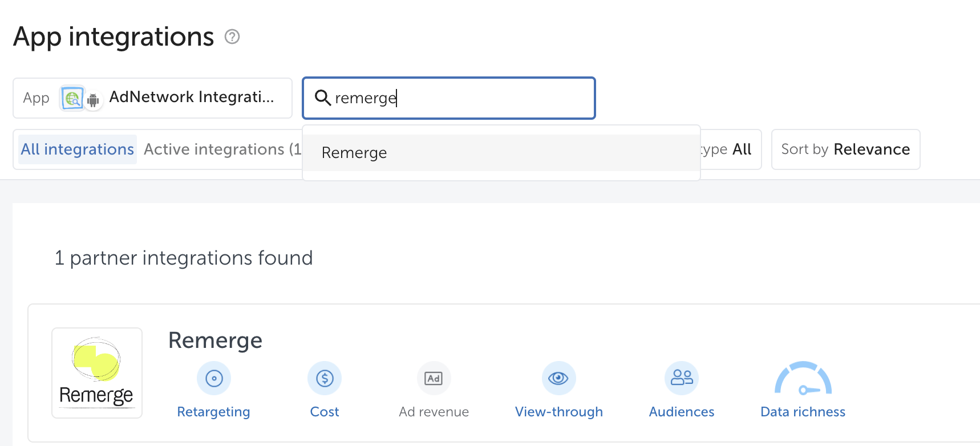The image size is (980, 446).
Task: Click the Cost dollar icon
Action: pos(325,378)
